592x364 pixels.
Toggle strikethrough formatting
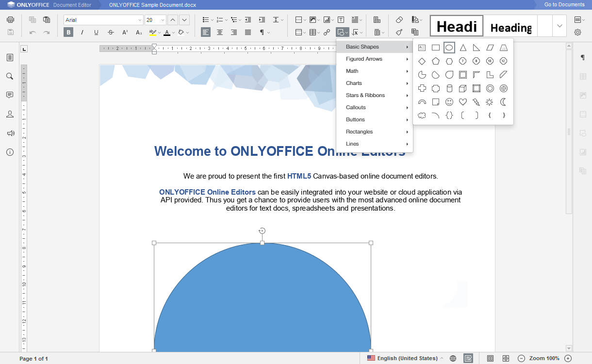pyautogui.click(x=111, y=33)
